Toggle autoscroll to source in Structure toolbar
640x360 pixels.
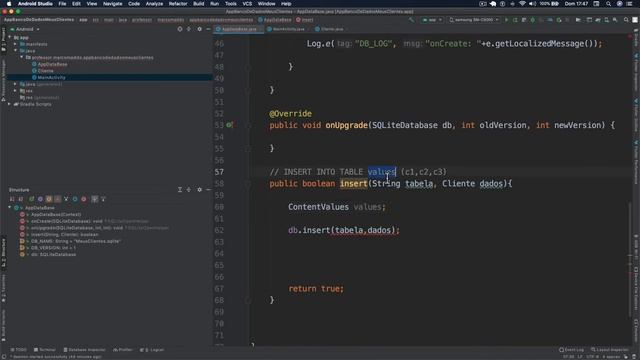coord(94,199)
